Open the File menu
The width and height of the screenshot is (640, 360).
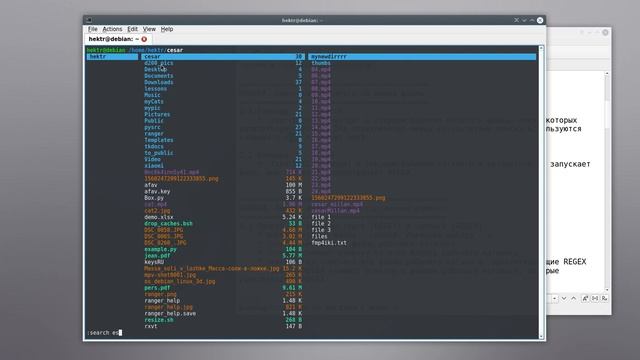(x=93, y=29)
